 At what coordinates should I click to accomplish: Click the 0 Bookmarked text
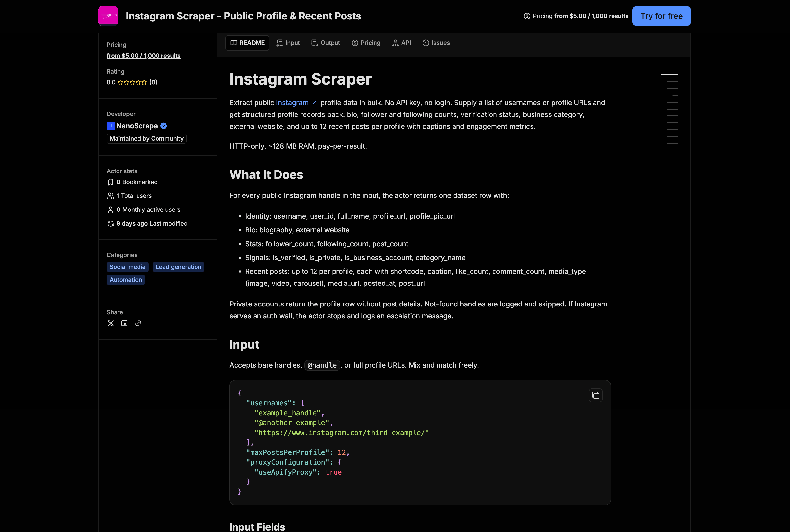137,182
